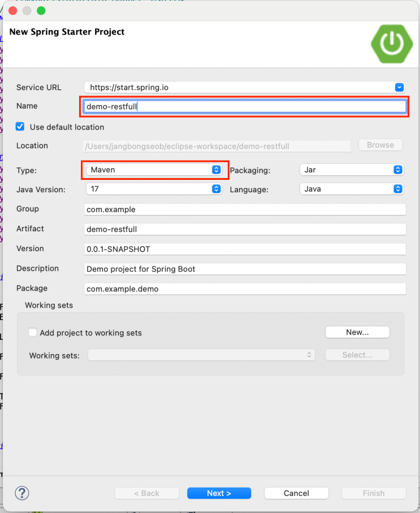This screenshot has width=420, height=513.
Task: Open the Language Java dropdown
Action: pyautogui.click(x=352, y=189)
